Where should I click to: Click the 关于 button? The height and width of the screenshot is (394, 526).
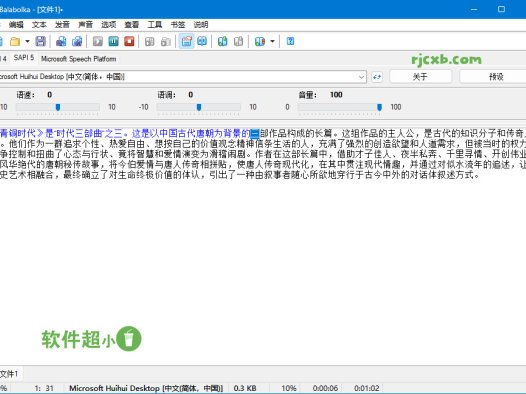[x=420, y=77]
